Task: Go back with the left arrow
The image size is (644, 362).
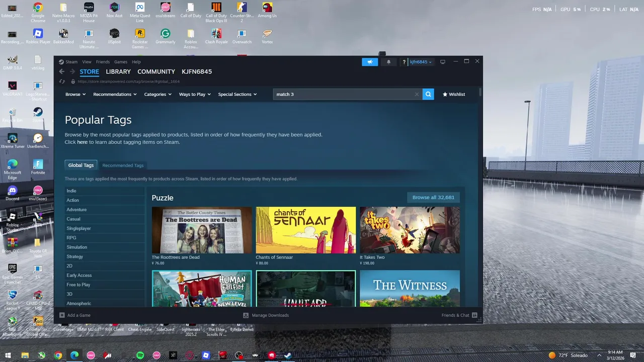Action: click(x=62, y=72)
